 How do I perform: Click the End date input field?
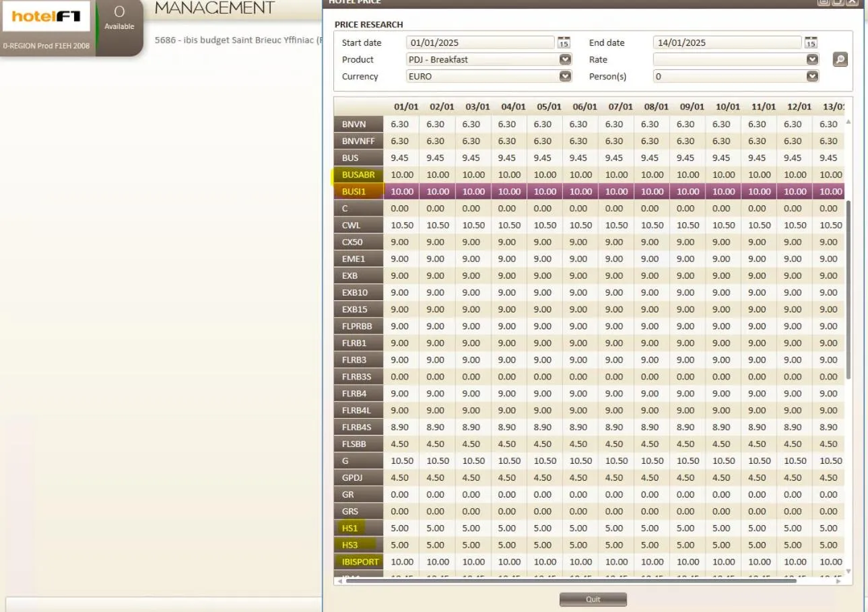[727, 42]
